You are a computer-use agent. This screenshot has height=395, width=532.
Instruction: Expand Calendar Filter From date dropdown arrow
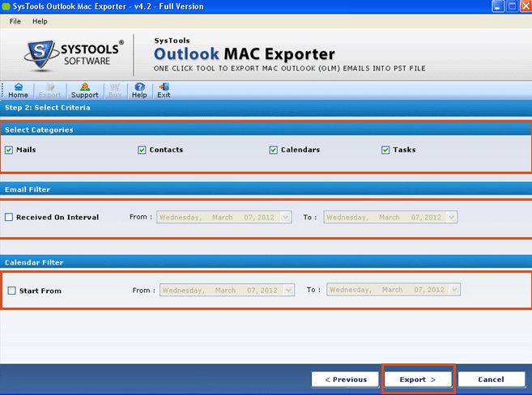point(289,291)
